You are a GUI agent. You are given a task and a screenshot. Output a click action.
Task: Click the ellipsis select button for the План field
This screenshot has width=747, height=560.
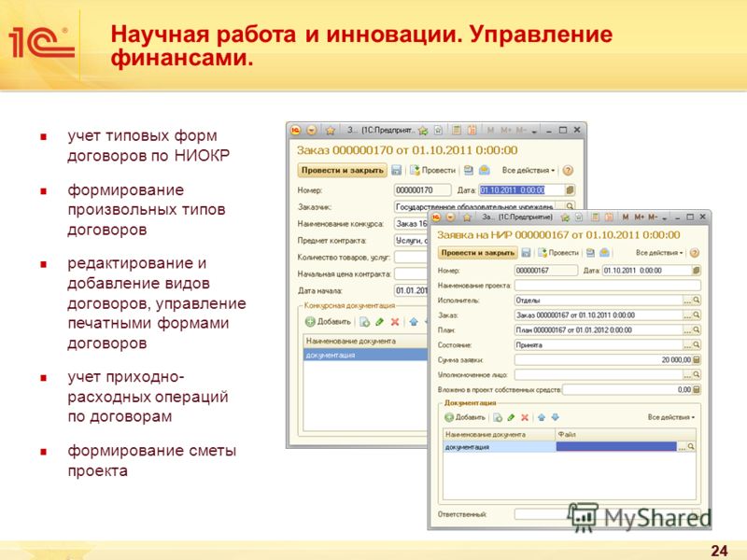pos(687,330)
